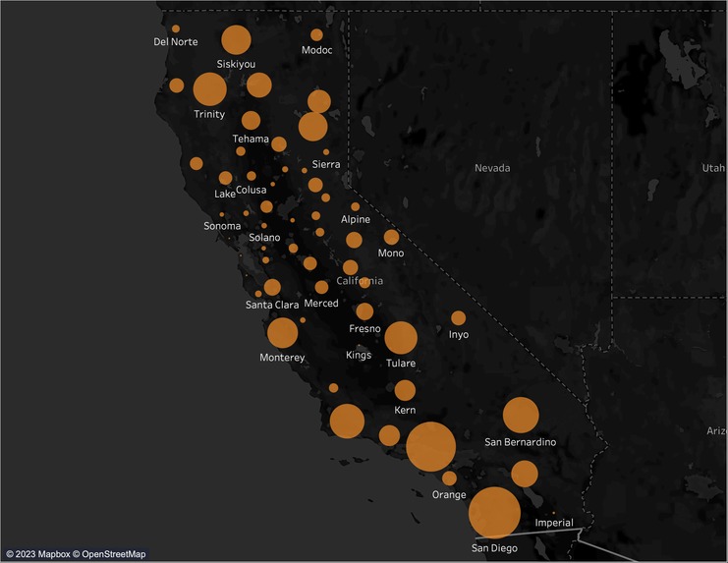Screen dimensions: 728x563
Task: Click the 'Monterey' text label
Action: 282,358
